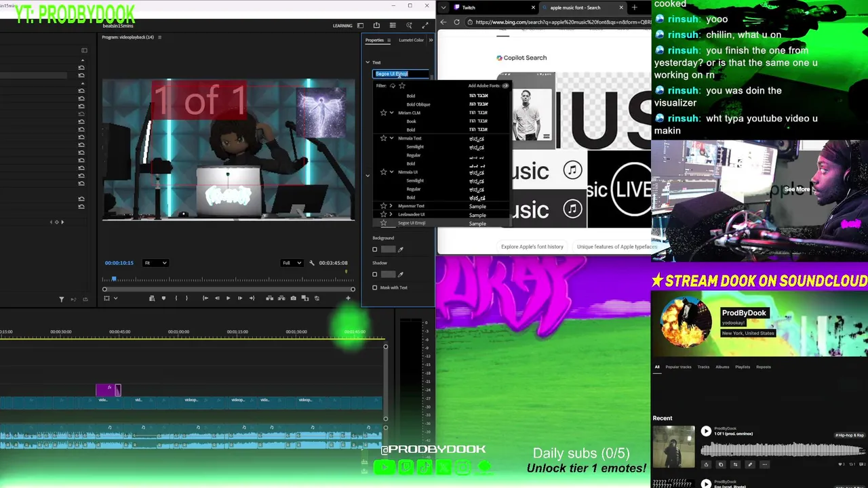868x488 pixels.
Task: Open SoundCloud Popular tracks tab
Action: [x=678, y=367]
